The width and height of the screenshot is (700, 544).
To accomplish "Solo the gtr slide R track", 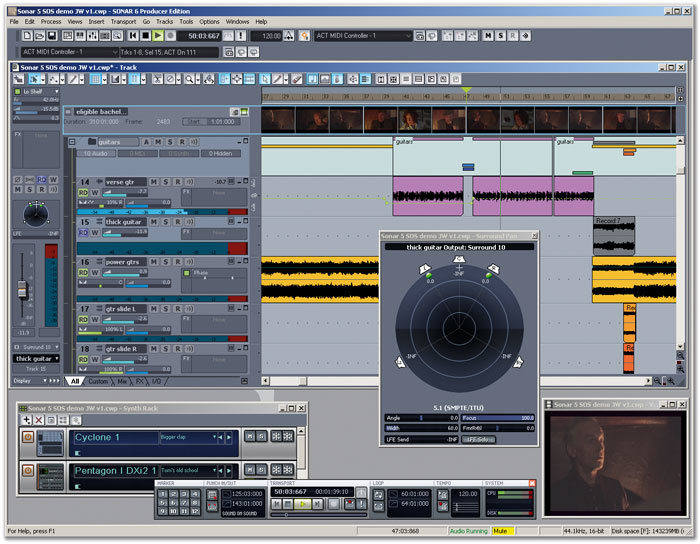I will (166, 349).
